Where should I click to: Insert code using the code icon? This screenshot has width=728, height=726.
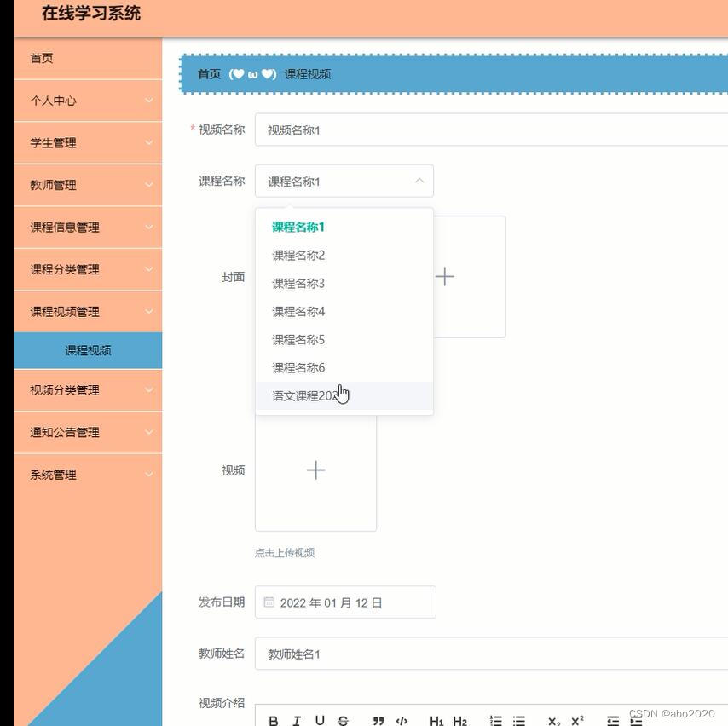click(403, 720)
